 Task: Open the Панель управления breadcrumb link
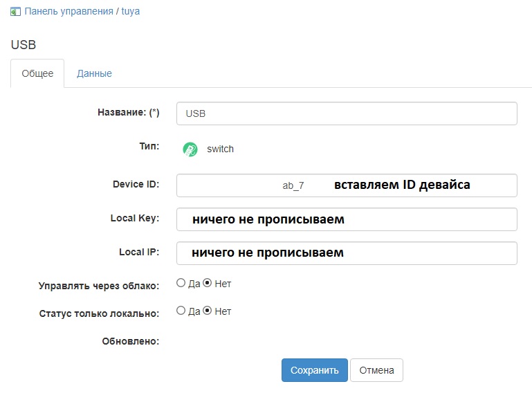pos(69,11)
